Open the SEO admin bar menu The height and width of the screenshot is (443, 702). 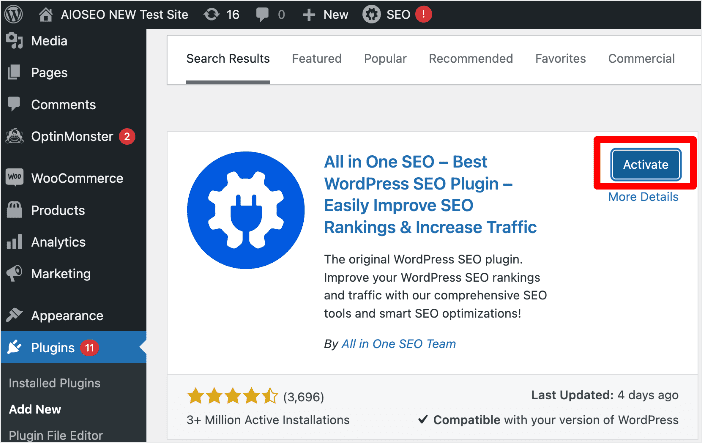(x=397, y=14)
